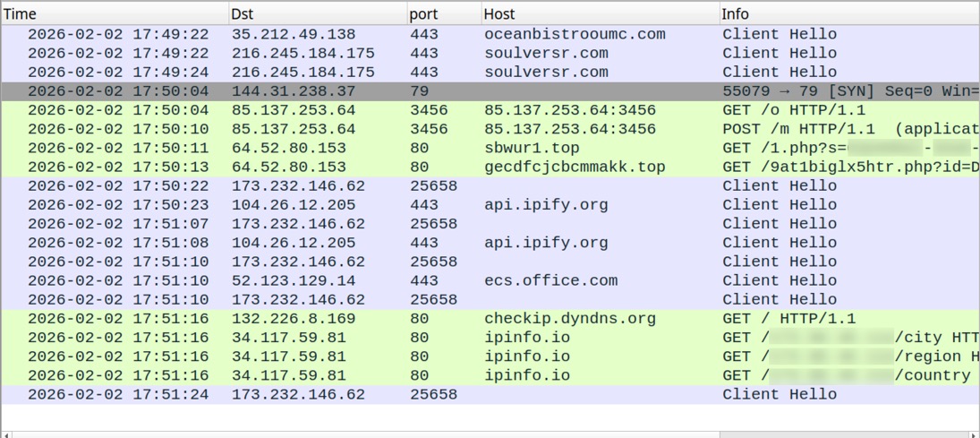
Task: Click the horizontal scrollbar track at the bottom
Action: 358,434
